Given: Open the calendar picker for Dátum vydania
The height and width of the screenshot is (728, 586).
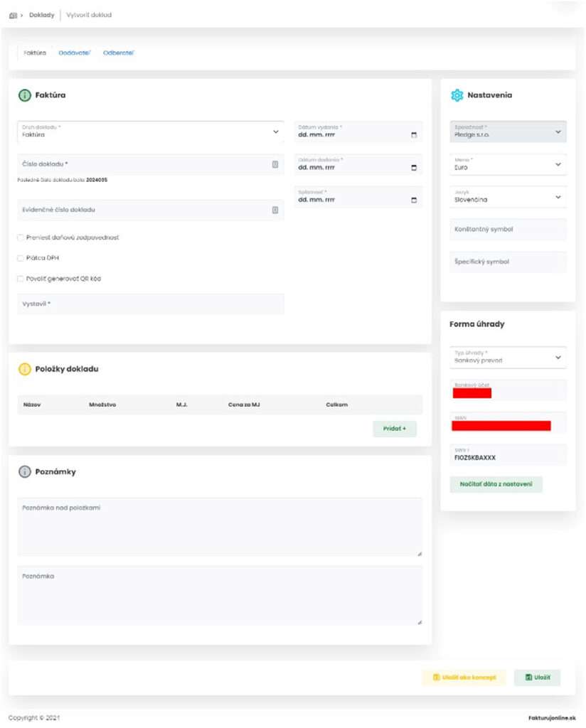Looking at the screenshot, I should pos(414,134).
